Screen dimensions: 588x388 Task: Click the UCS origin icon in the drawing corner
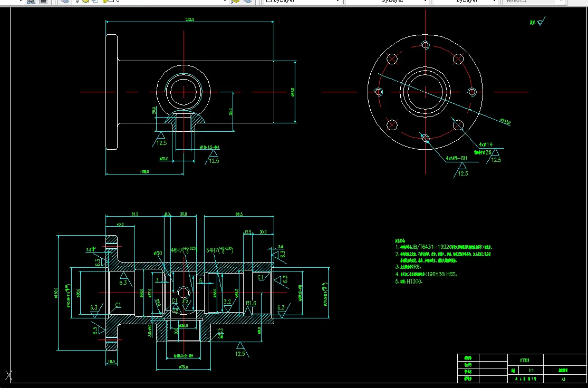pos(8,375)
